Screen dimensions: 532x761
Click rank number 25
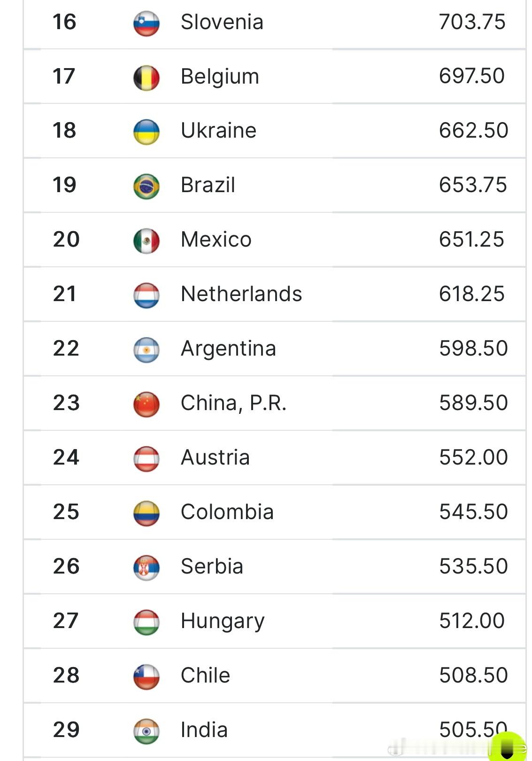(66, 512)
